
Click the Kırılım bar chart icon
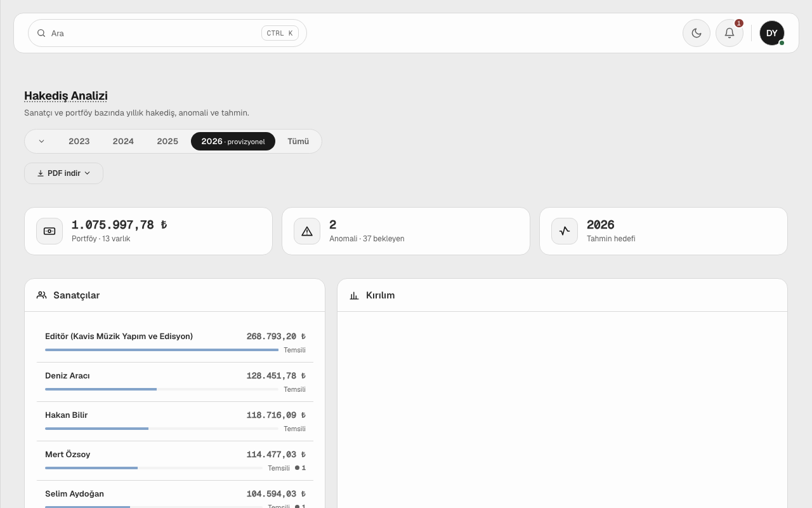354,295
